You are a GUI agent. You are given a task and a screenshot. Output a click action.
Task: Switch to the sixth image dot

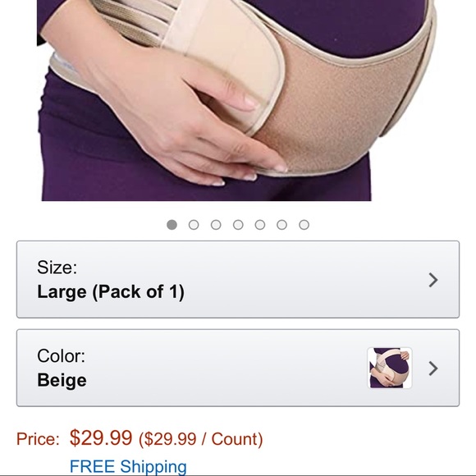coord(281,225)
